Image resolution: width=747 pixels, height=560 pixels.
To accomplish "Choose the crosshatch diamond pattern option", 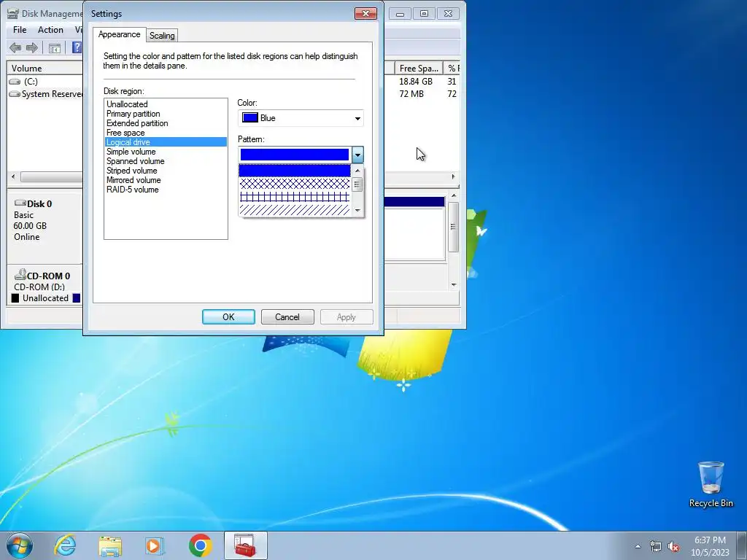I will [295, 184].
